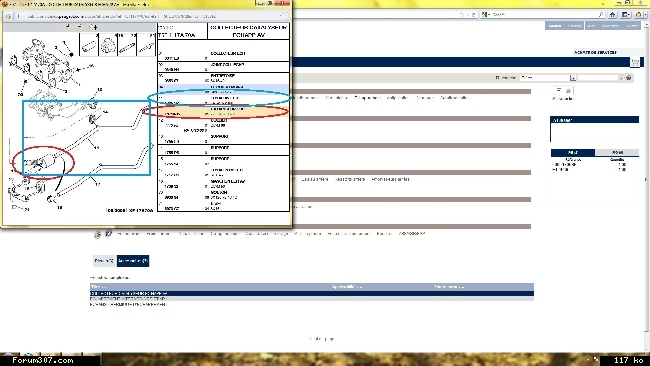650x366 pixels.
Task: Select the blue highlighted row in the parts list
Action: [x=223, y=89]
